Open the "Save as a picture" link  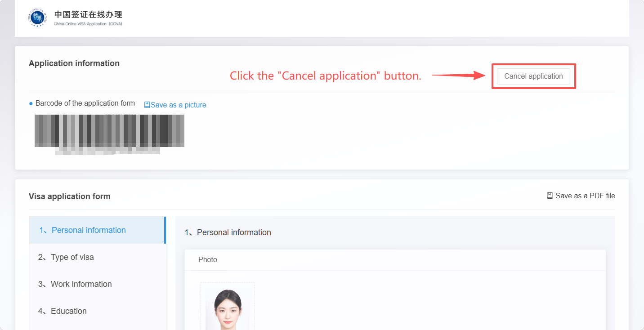pyautogui.click(x=178, y=105)
